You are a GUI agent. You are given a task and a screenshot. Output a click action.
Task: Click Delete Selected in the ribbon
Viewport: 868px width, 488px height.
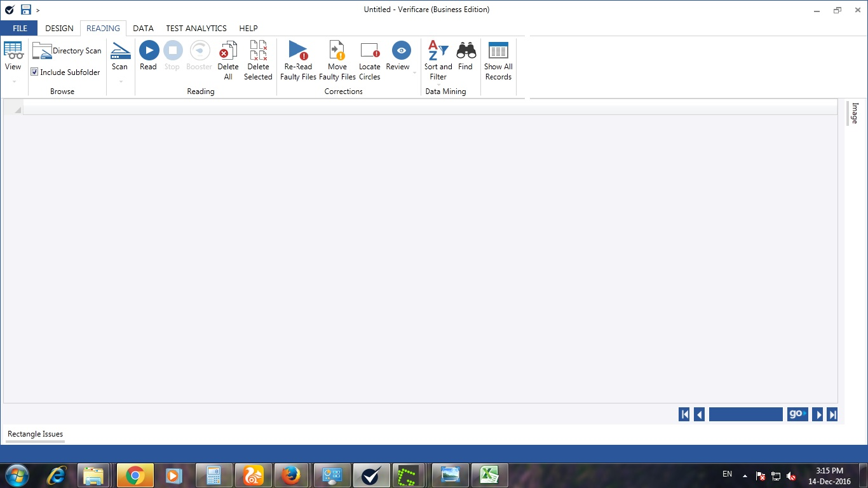[258, 51]
